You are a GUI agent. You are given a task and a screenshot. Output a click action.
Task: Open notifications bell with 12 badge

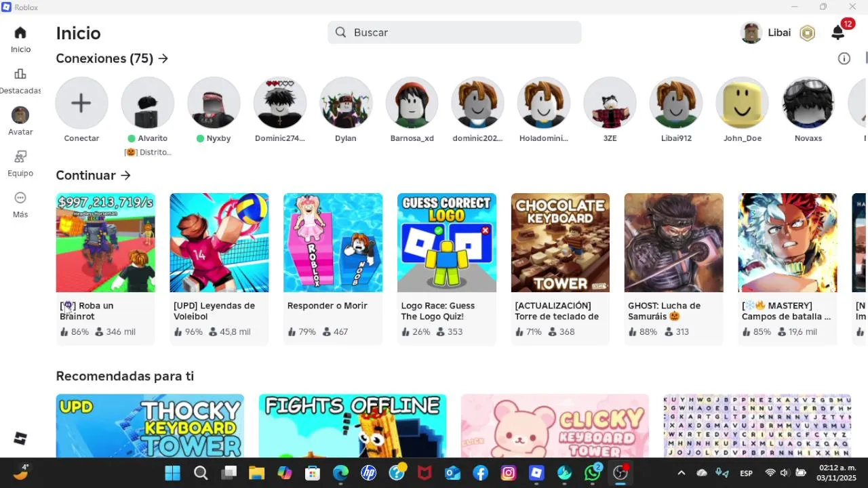pos(838,33)
